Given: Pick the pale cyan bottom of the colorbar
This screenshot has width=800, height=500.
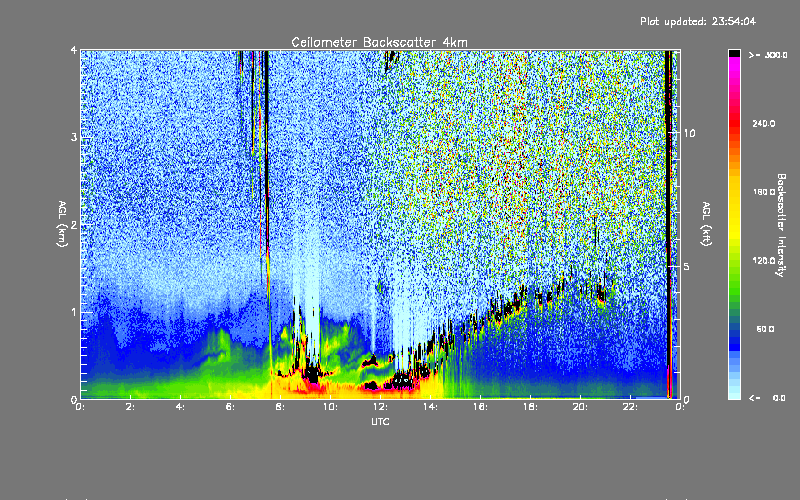Looking at the screenshot, I should click(x=734, y=390).
